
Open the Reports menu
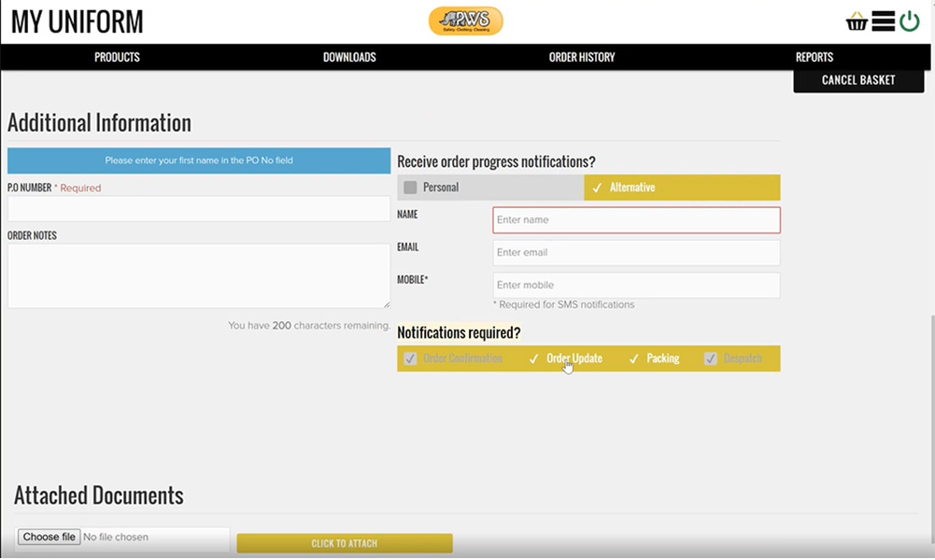(814, 57)
